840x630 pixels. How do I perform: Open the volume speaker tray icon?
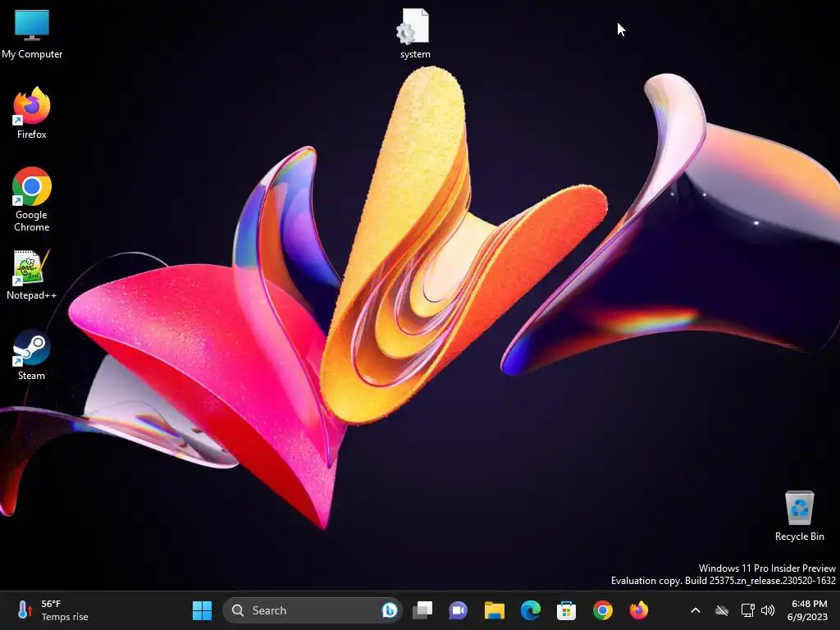click(768, 610)
